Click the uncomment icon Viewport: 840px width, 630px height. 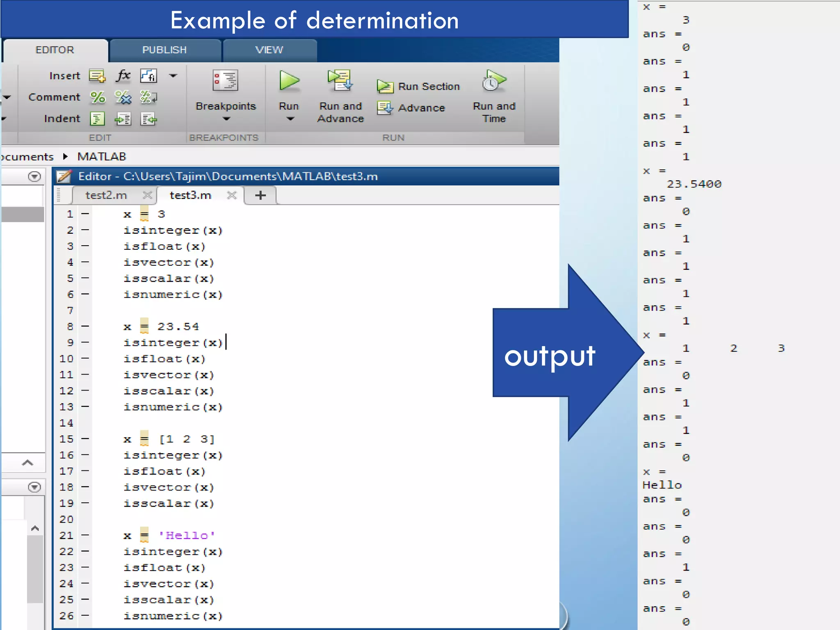click(123, 97)
